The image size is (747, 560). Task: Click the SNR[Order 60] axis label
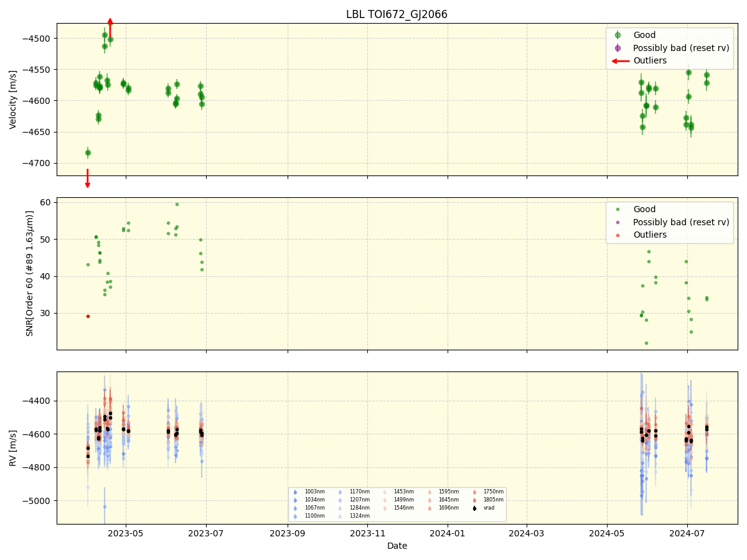[x=30, y=273]
